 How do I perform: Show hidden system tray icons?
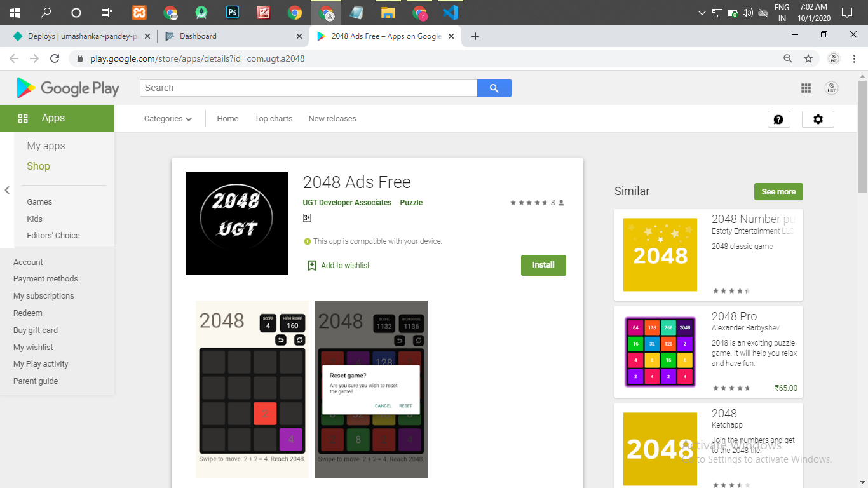(x=702, y=13)
